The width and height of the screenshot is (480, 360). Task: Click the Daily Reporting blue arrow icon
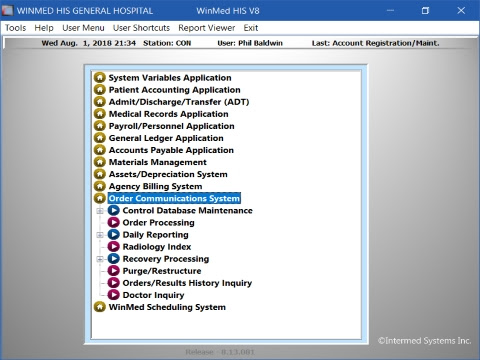(113, 235)
